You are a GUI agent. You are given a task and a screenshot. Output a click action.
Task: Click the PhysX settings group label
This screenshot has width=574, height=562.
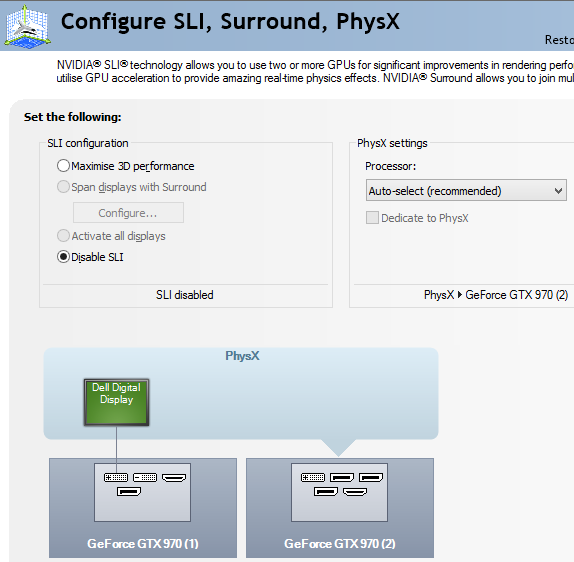pos(392,143)
